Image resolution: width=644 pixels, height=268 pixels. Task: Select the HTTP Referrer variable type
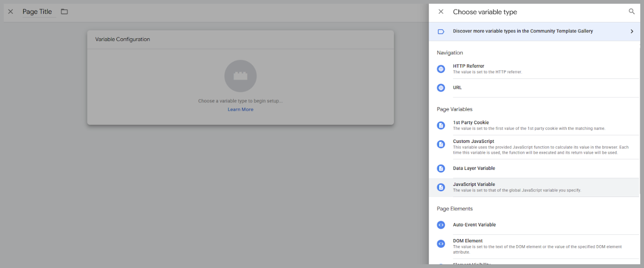[468, 66]
